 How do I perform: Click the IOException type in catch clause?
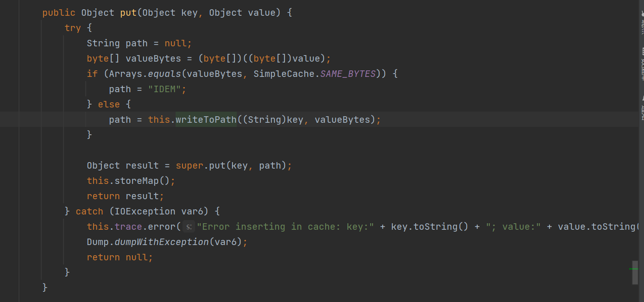(x=145, y=211)
